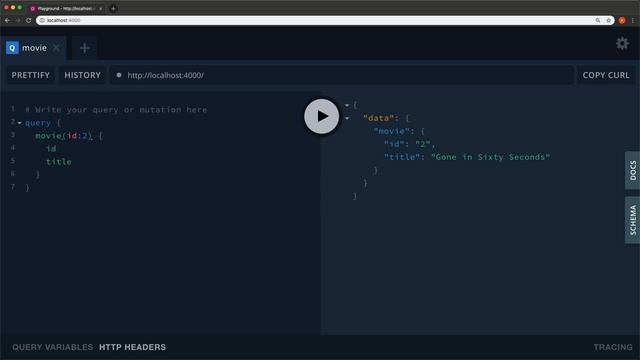Open the TRACING panel

pos(613,347)
